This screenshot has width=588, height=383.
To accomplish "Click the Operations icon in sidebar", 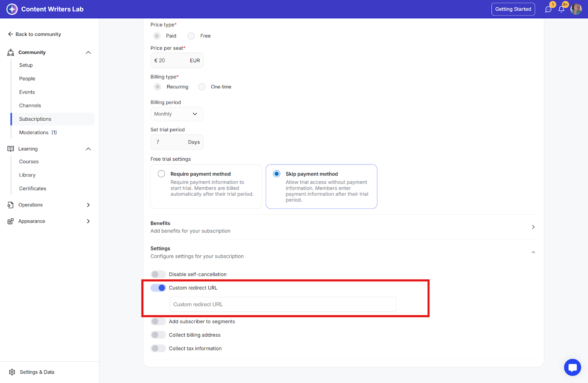I will click(11, 205).
